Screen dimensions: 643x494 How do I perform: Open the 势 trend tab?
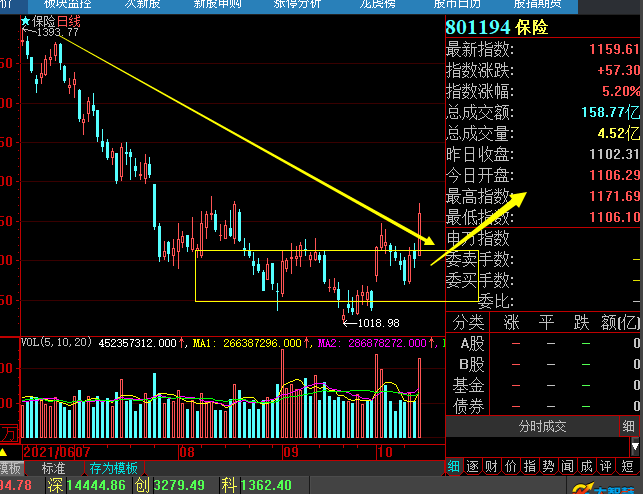coord(548,467)
